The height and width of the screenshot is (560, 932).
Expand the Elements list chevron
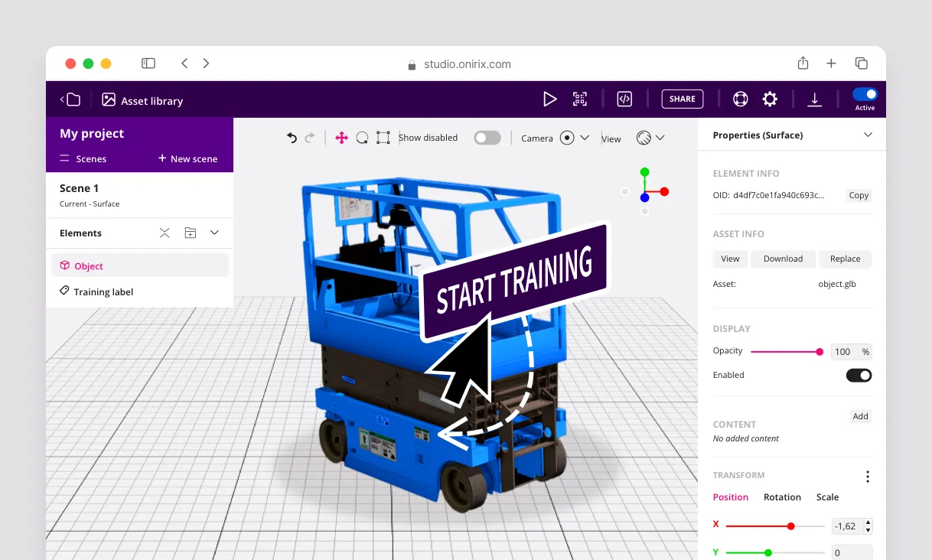point(214,233)
